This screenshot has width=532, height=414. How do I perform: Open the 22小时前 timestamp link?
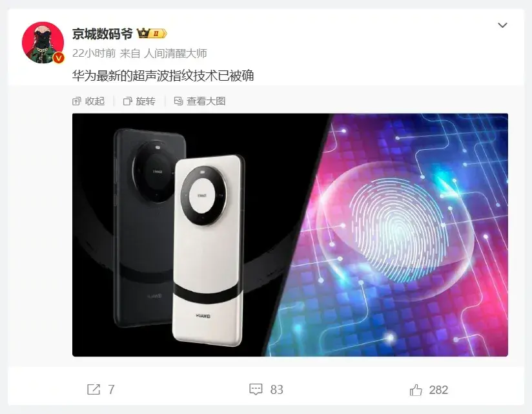[94, 53]
